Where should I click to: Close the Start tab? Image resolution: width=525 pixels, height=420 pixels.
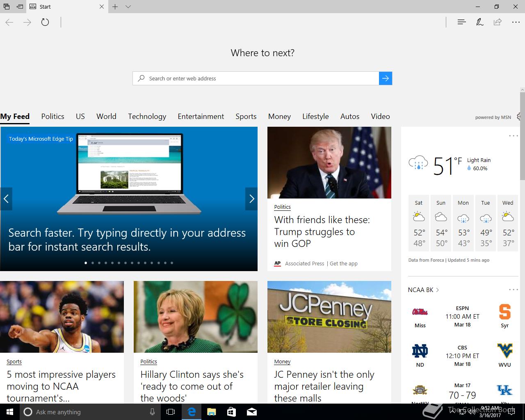tap(102, 7)
